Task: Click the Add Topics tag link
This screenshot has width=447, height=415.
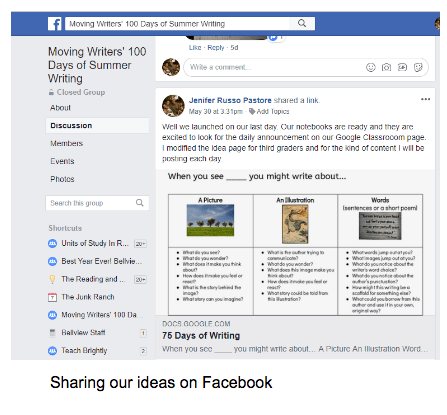Action: click(x=273, y=112)
